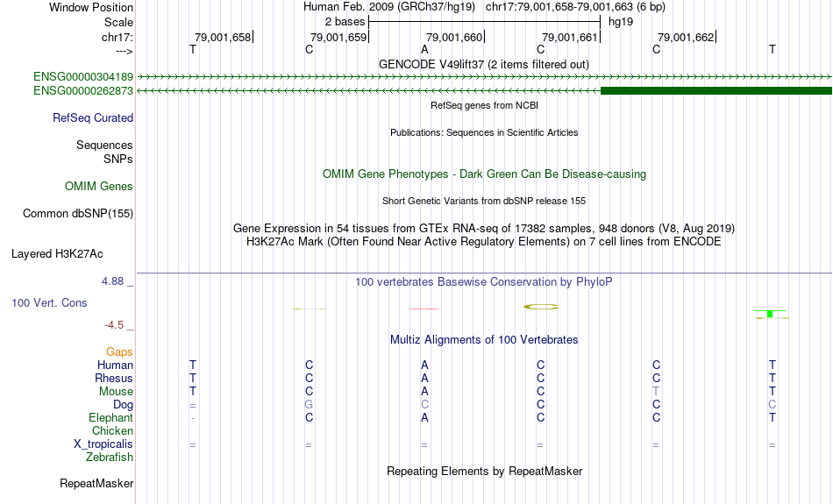This screenshot has height=504, width=833.
Task: Click the ENSG00000304189 intron arrow line
Action: click(484, 77)
